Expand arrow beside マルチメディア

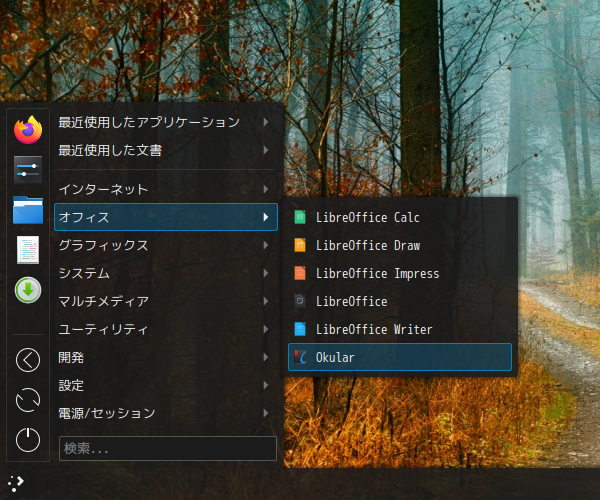pyautogui.click(x=266, y=301)
